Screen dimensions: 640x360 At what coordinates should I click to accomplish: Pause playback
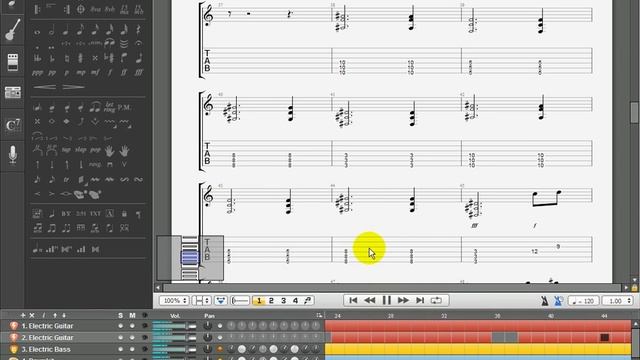[x=387, y=300]
